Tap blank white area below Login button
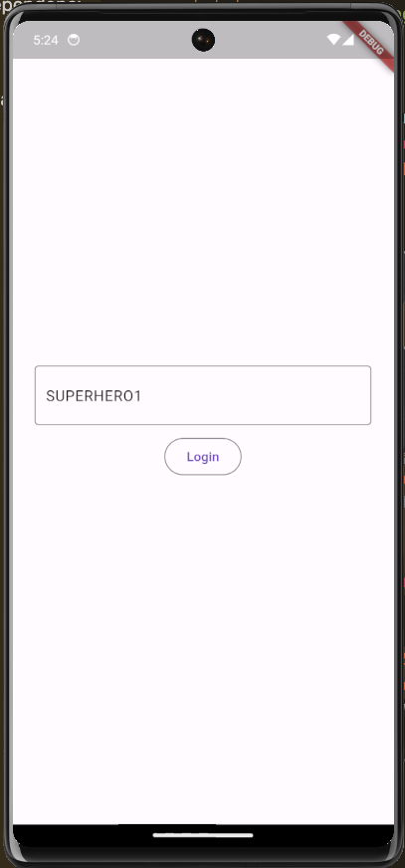Image resolution: width=405 pixels, height=868 pixels. (x=203, y=648)
